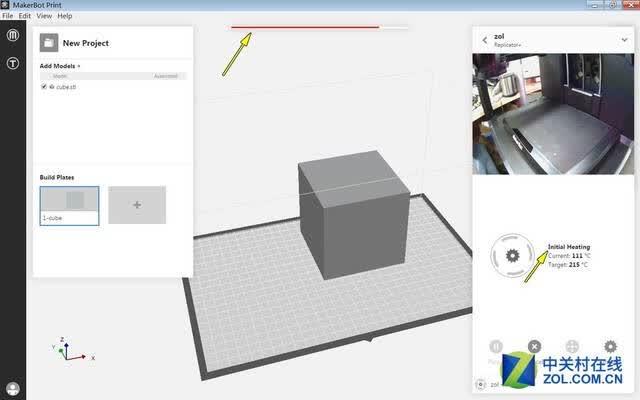Open the user account icon
Screen dimensions: 640x400
click(x=13, y=388)
